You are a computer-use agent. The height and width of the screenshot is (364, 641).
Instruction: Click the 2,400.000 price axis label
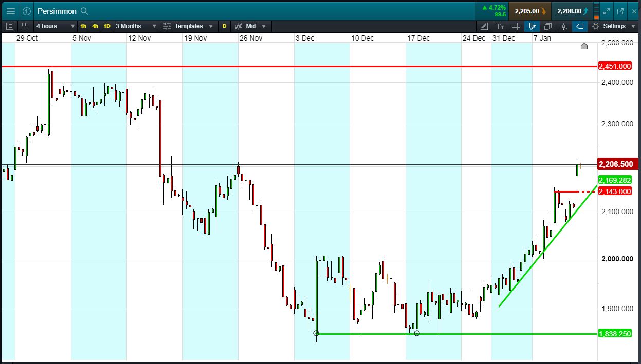tap(617, 82)
